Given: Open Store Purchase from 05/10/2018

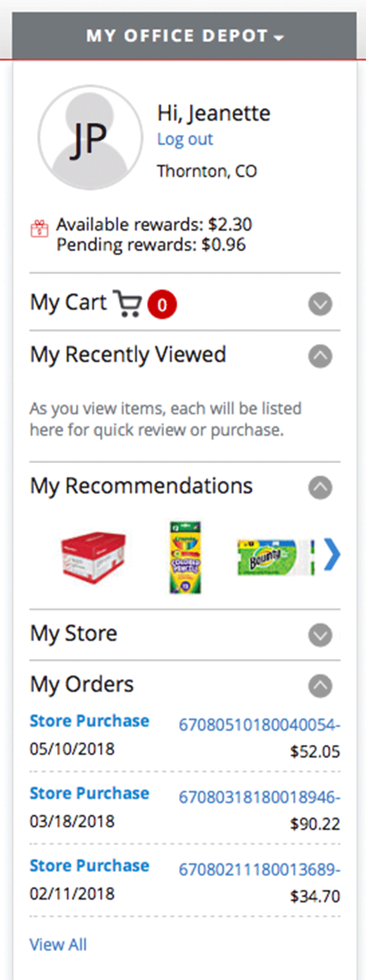Looking at the screenshot, I should 89,721.
